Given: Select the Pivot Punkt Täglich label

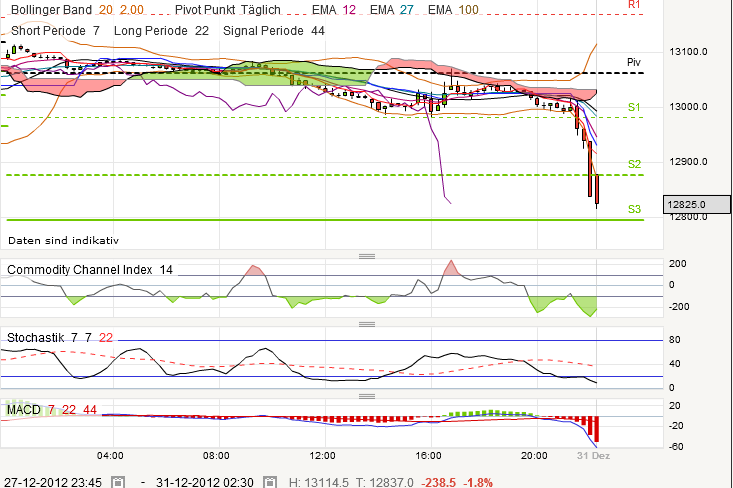Looking at the screenshot, I should 228,9.
